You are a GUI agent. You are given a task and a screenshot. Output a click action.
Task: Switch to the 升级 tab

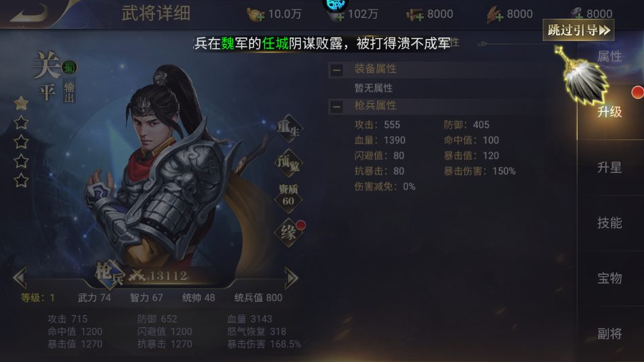(610, 112)
